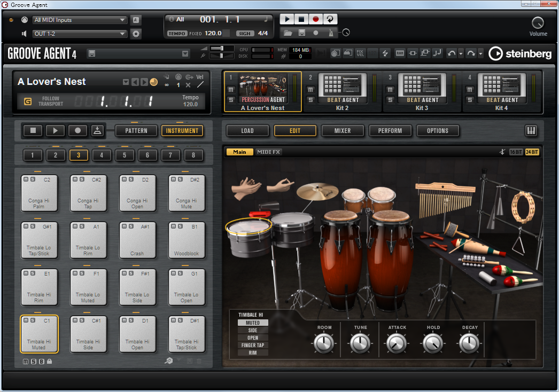Switch pads to INSTRUMENT mode
This screenshot has width=559, height=392.
[182, 131]
